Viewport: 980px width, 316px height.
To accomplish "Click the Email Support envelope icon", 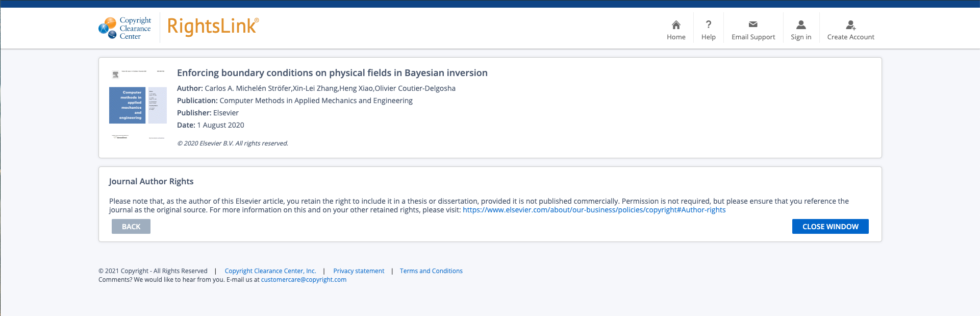I will tap(753, 25).
